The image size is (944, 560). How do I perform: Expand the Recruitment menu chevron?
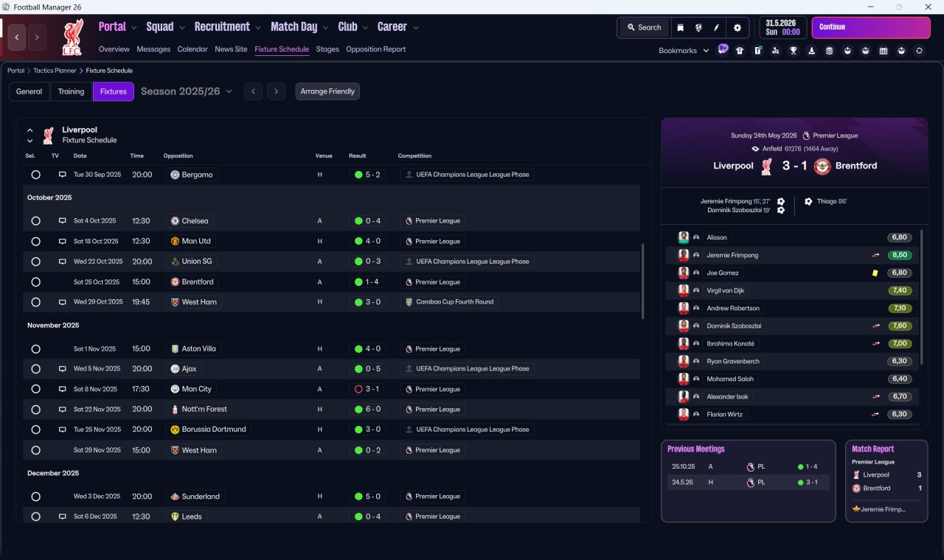pos(258,28)
